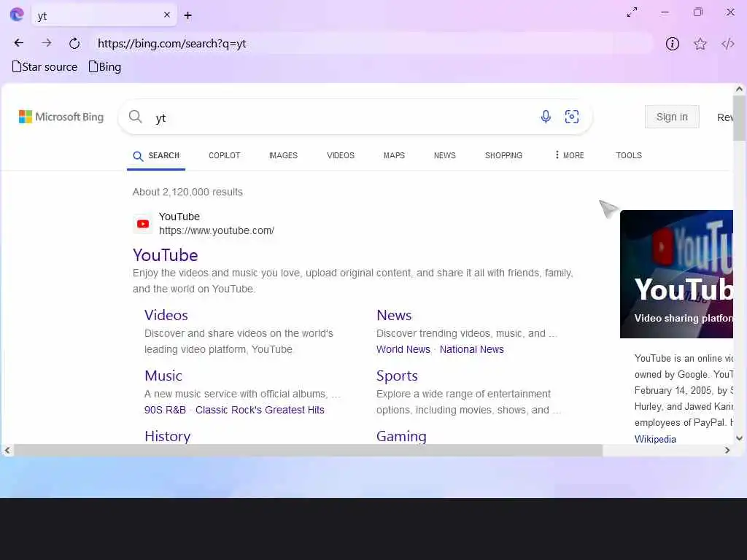This screenshot has width=747, height=560.
Task: Click the vertical scrollbar up arrow
Action: click(739, 89)
